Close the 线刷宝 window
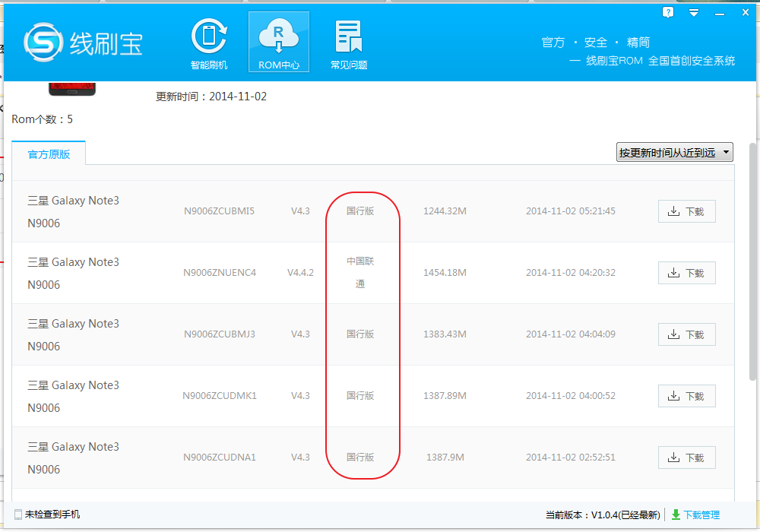Screen dimensions: 760x532 pos(746,13)
